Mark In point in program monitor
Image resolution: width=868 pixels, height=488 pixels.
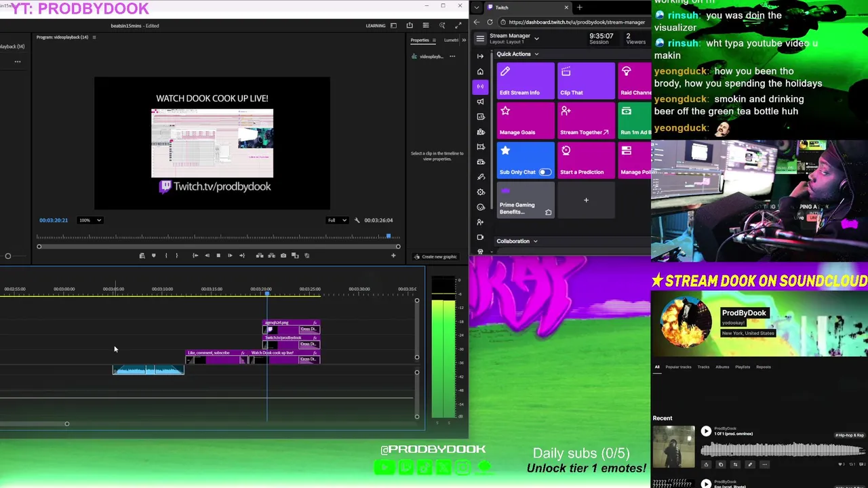point(166,256)
